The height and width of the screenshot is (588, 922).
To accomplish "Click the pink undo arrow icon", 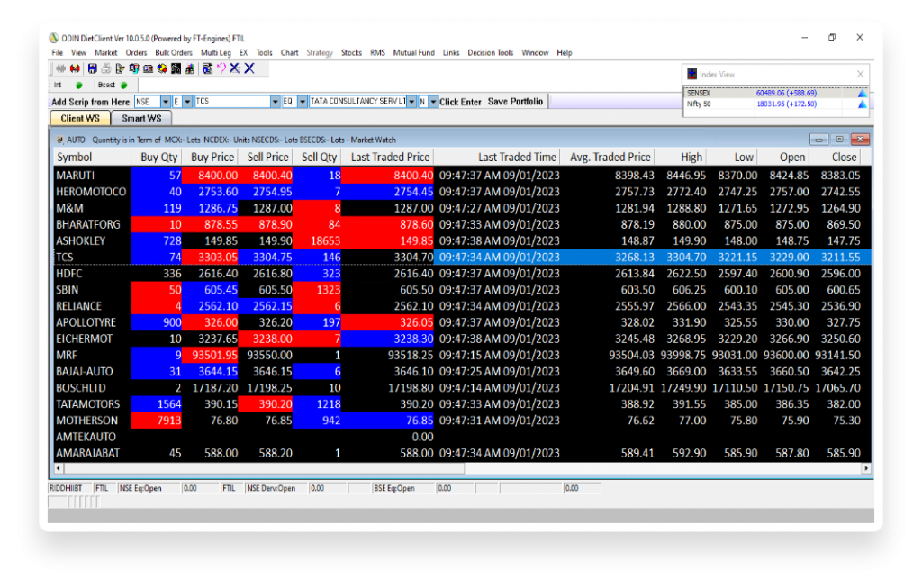I will (221, 68).
